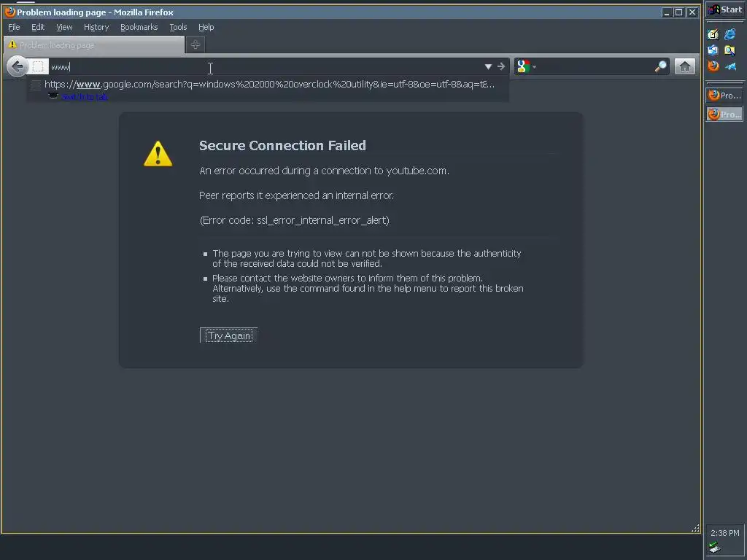Click the blue arrow quick launch icon
Viewport: 747px width, 560px height.
pyautogui.click(x=730, y=66)
